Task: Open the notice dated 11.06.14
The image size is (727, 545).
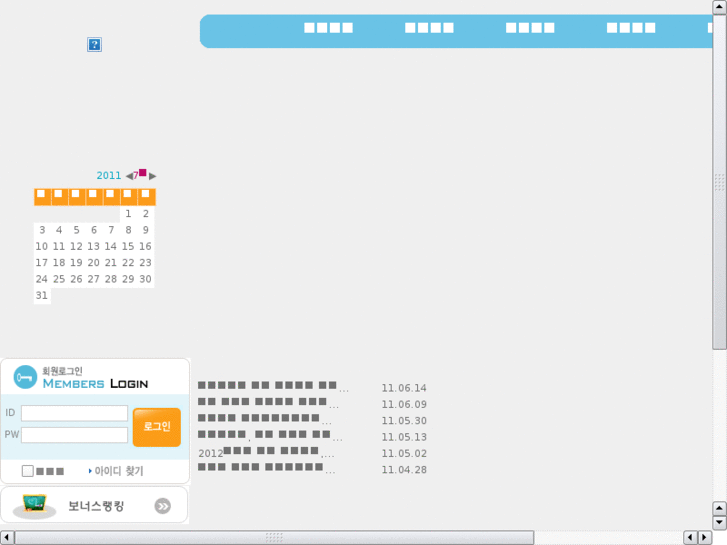Action: click(x=273, y=386)
